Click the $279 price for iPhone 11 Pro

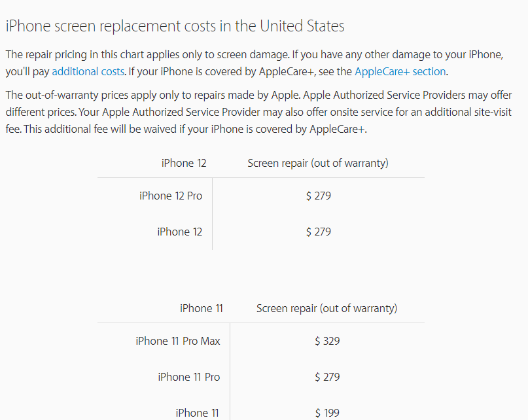[327, 377]
